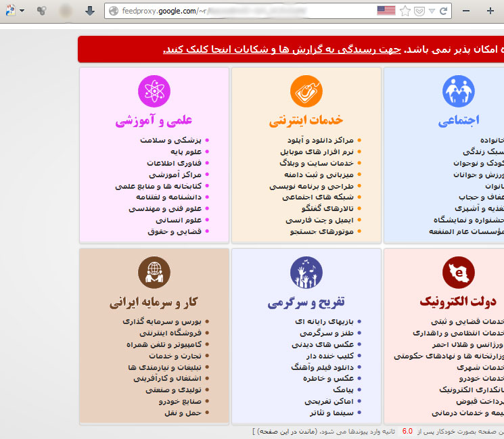Open the history dropdown arrow in address bar
Image resolution: width=504 pixels, height=439 pixels.
[x=432, y=11]
